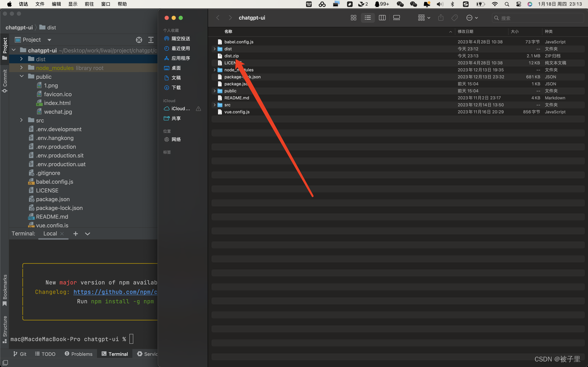
Task: Go forward in the Finder window
Action: pyautogui.click(x=230, y=17)
